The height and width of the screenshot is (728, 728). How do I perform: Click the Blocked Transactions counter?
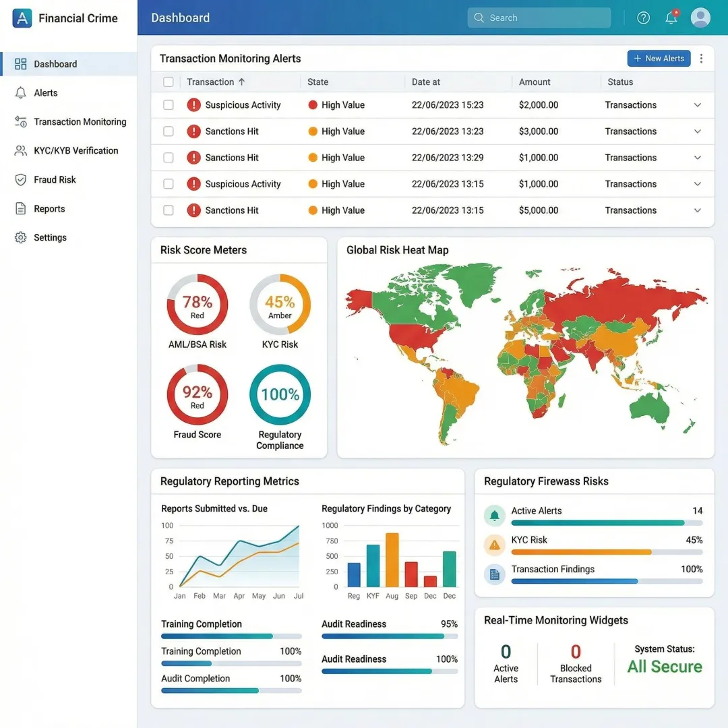(x=576, y=663)
